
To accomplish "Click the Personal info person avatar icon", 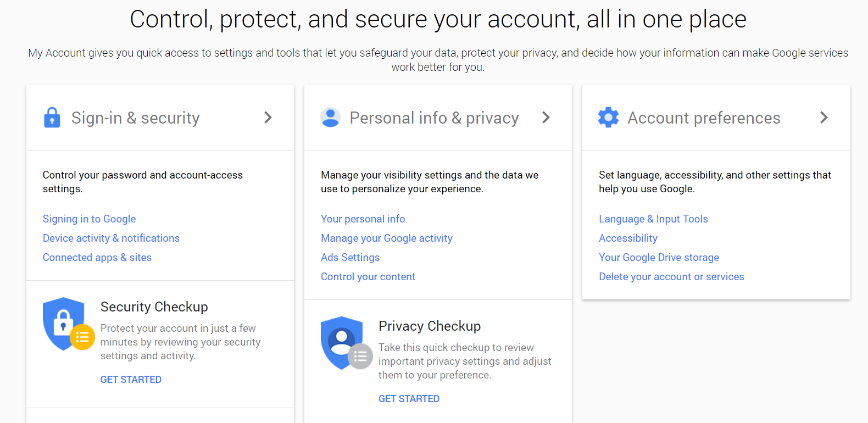I will click(x=330, y=118).
